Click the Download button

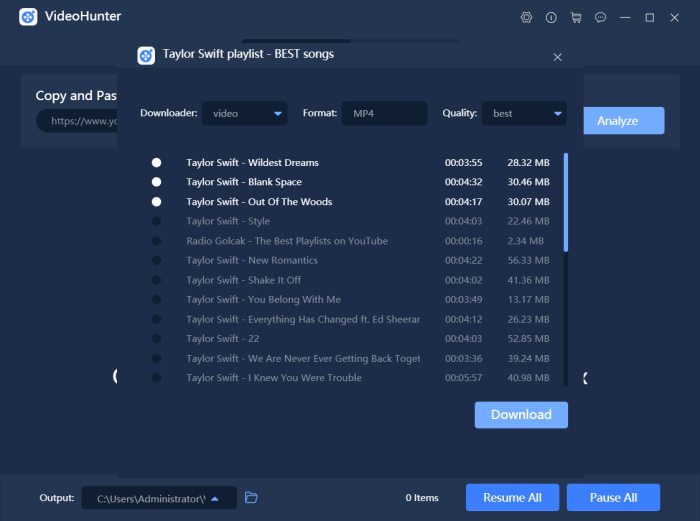[x=521, y=415]
